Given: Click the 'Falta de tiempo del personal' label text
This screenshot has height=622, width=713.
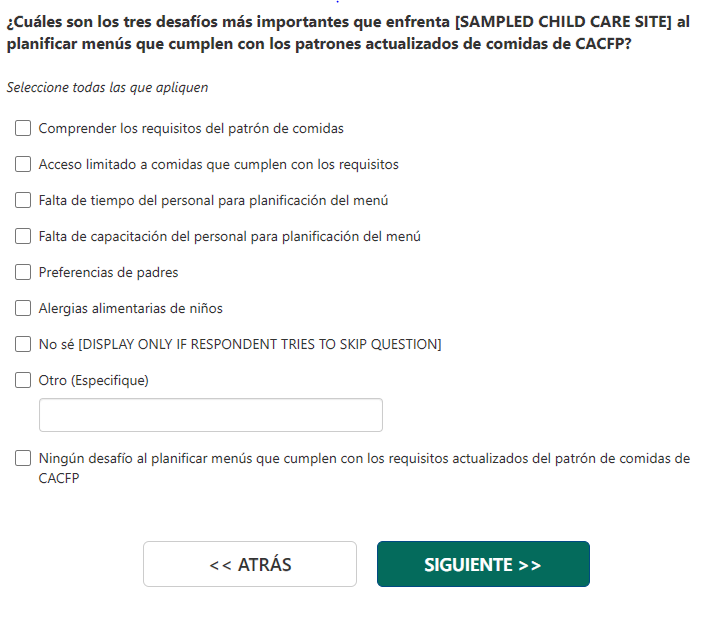Looking at the screenshot, I should coord(213,200).
